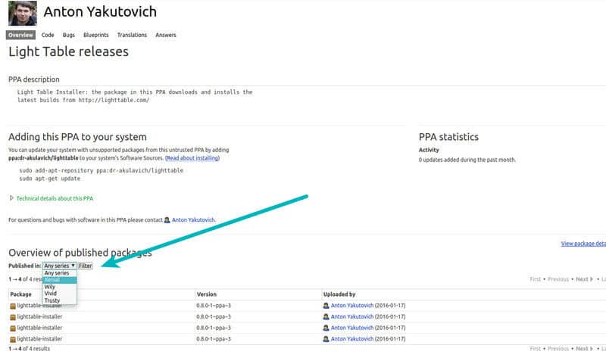
Task: Click the Next link above the packages table
Action: pos(584,279)
